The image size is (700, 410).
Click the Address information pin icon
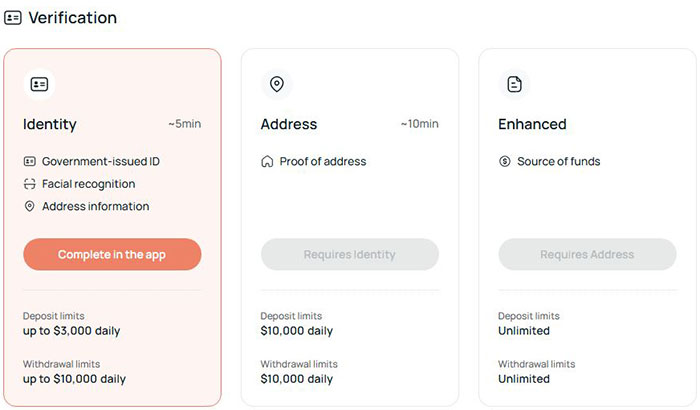click(x=29, y=206)
